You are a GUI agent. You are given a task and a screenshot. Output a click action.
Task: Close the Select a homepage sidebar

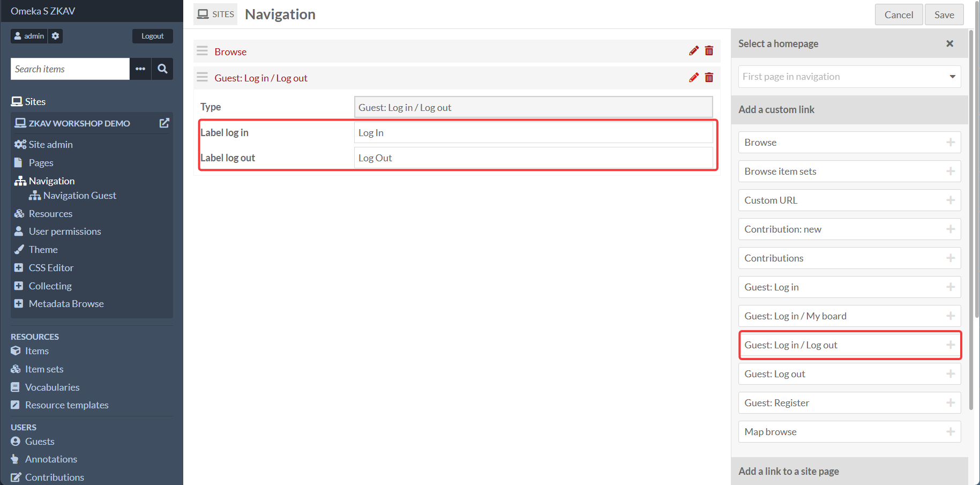point(949,43)
